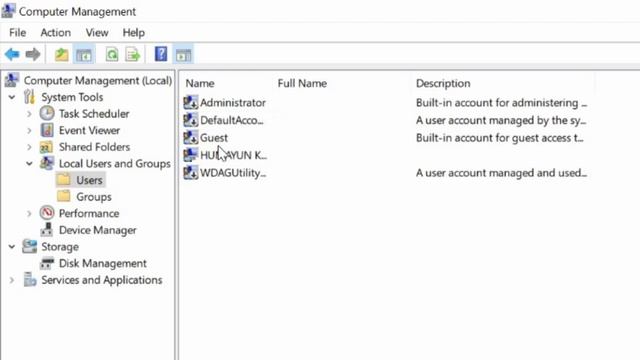Image resolution: width=640 pixels, height=360 pixels.
Task: Toggle Show/Hide Console Tree toolbar icon
Action: click(84, 55)
